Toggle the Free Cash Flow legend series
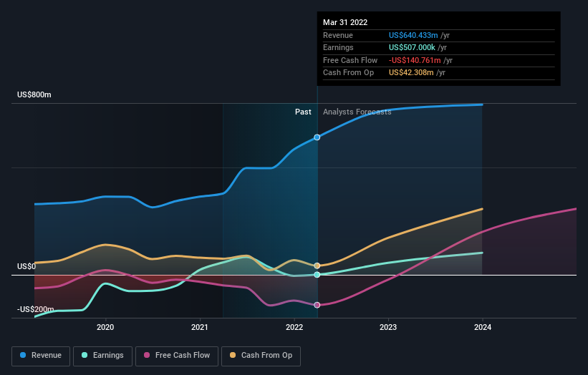 click(177, 356)
